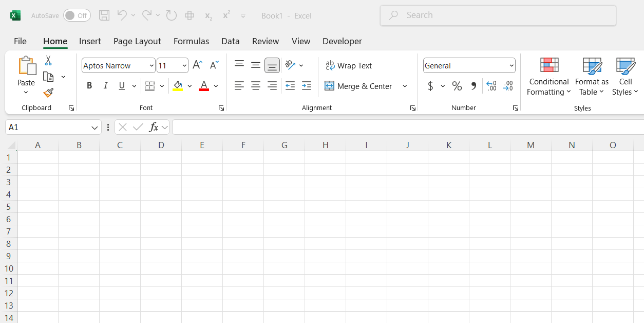Open the Name Box dropdown arrow
This screenshot has height=323, width=644.
(95, 127)
